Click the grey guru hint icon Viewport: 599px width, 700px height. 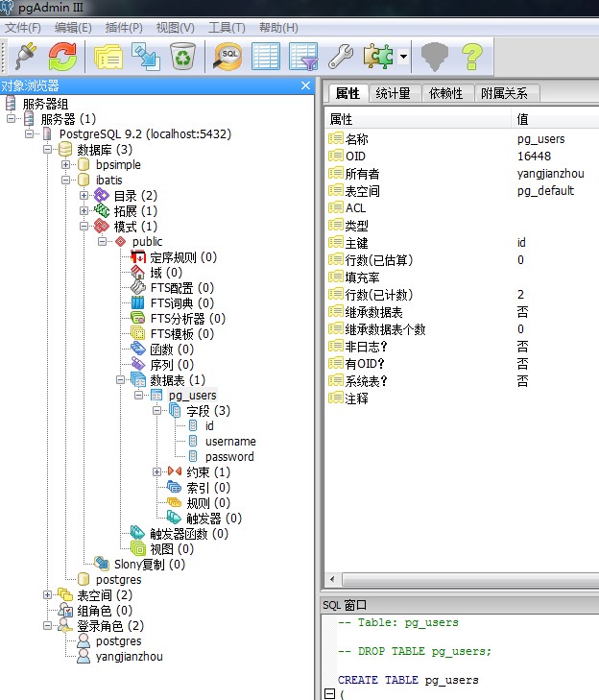435,57
